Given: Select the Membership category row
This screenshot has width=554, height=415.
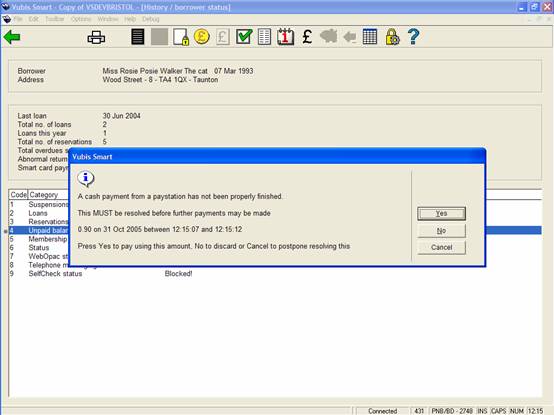Looking at the screenshot, I should [275, 239].
